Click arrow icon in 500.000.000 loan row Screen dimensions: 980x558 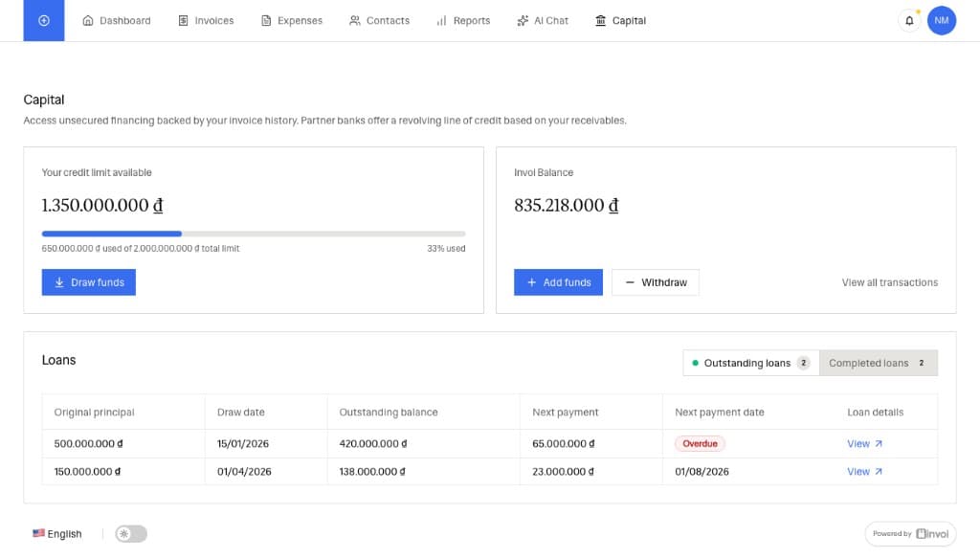click(x=879, y=444)
